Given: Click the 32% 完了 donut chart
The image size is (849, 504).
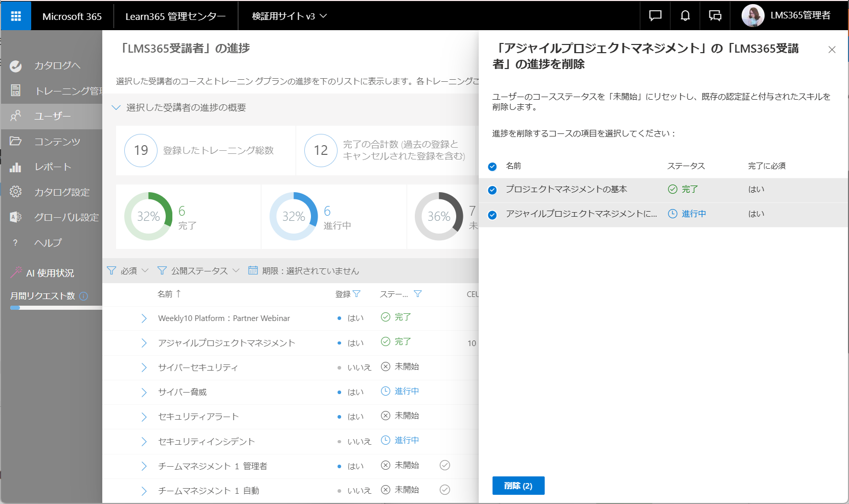Looking at the screenshot, I should pos(148,216).
